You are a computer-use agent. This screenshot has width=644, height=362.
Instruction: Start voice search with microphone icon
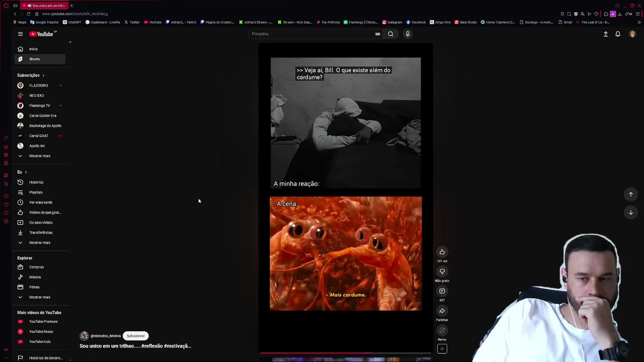[x=408, y=34]
